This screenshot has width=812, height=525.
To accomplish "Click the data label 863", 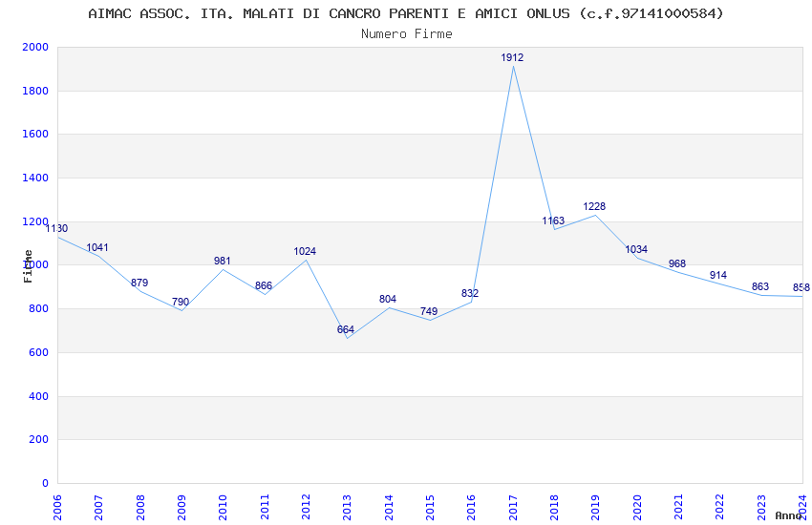I will coord(760,286).
